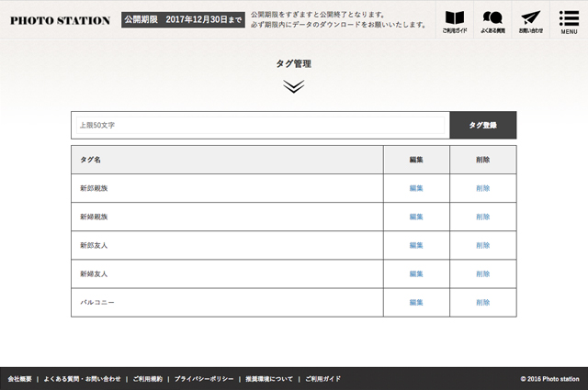Open ご利用規約 footer link

click(147, 378)
